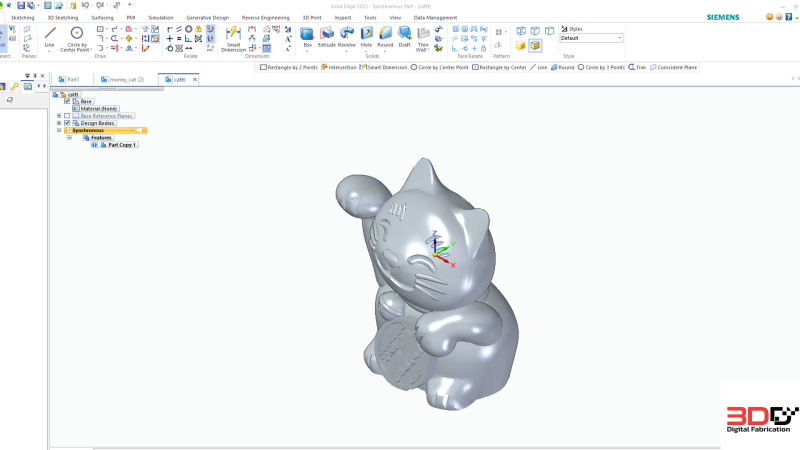
Task: Collapse the Features node
Action: coord(69,137)
